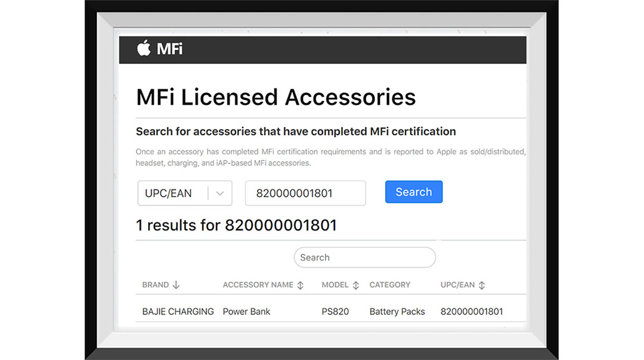
Task: Expand the chevron on the search criteria selector
Action: click(220, 192)
